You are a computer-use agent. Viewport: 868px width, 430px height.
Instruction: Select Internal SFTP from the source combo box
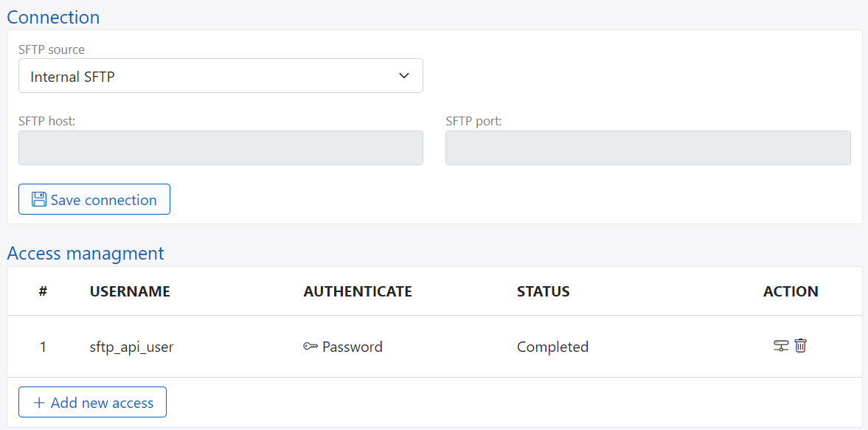point(221,75)
